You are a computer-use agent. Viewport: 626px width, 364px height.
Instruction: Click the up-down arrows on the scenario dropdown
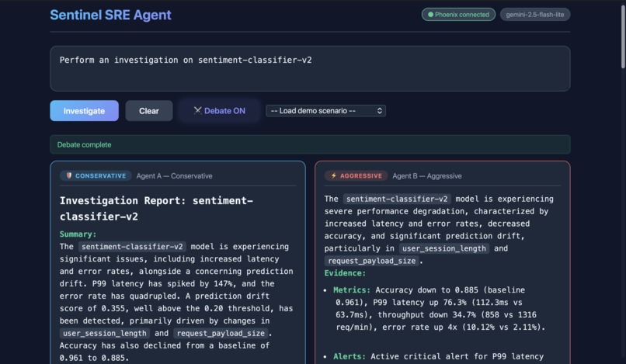380,110
